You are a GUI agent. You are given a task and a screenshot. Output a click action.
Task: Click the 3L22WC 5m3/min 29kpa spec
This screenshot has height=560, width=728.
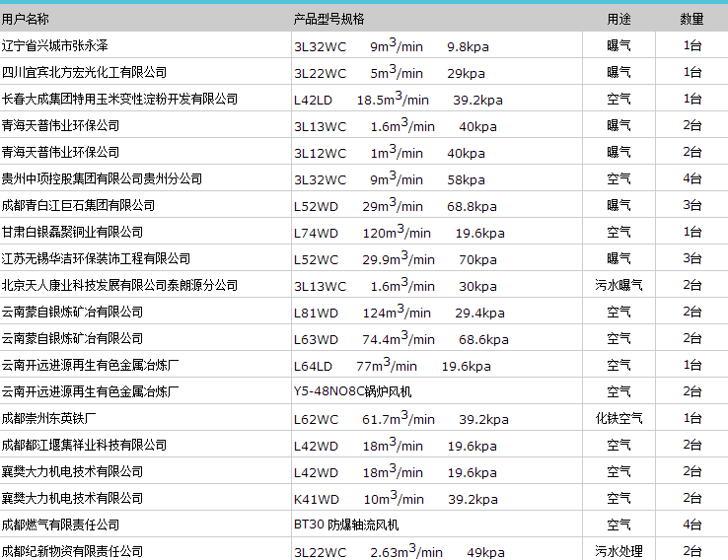point(390,72)
